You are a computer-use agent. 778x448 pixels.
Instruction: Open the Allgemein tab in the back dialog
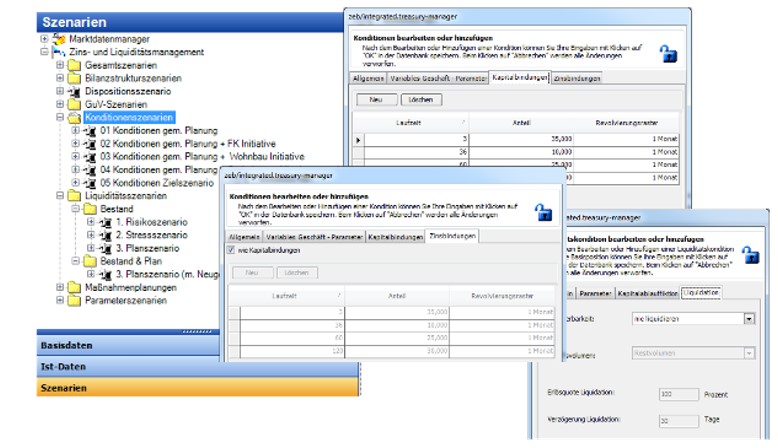[x=368, y=78]
